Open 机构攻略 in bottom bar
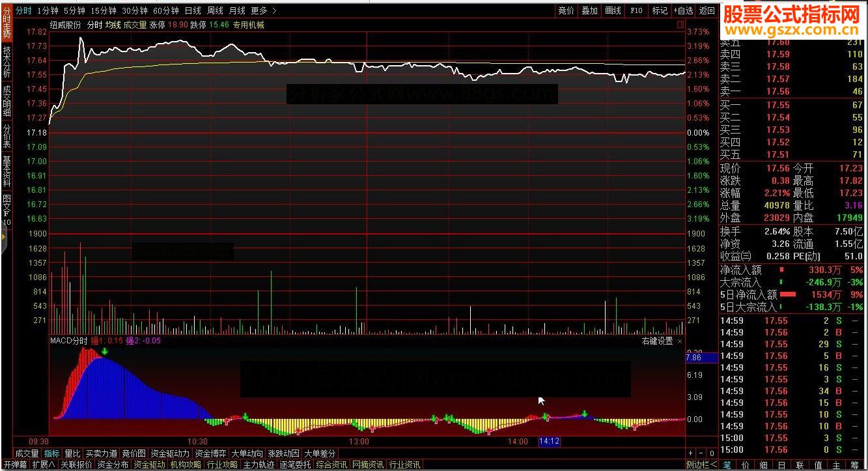 tap(186, 465)
